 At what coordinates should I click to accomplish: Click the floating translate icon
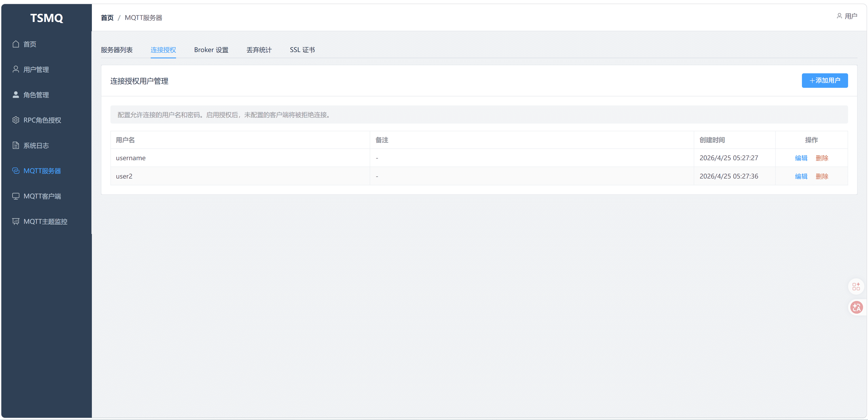pyautogui.click(x=856, y=307)
